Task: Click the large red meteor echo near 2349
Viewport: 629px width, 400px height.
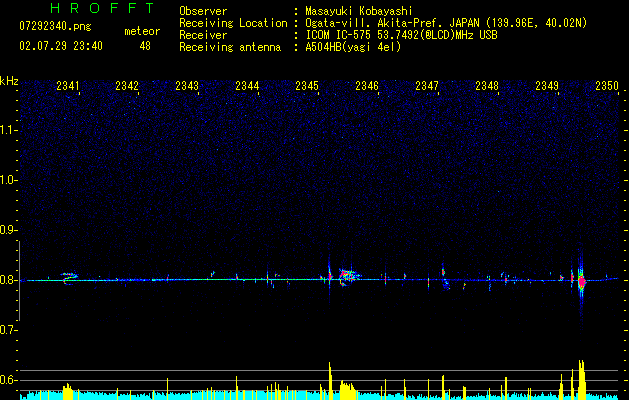Action: point(582,281)
